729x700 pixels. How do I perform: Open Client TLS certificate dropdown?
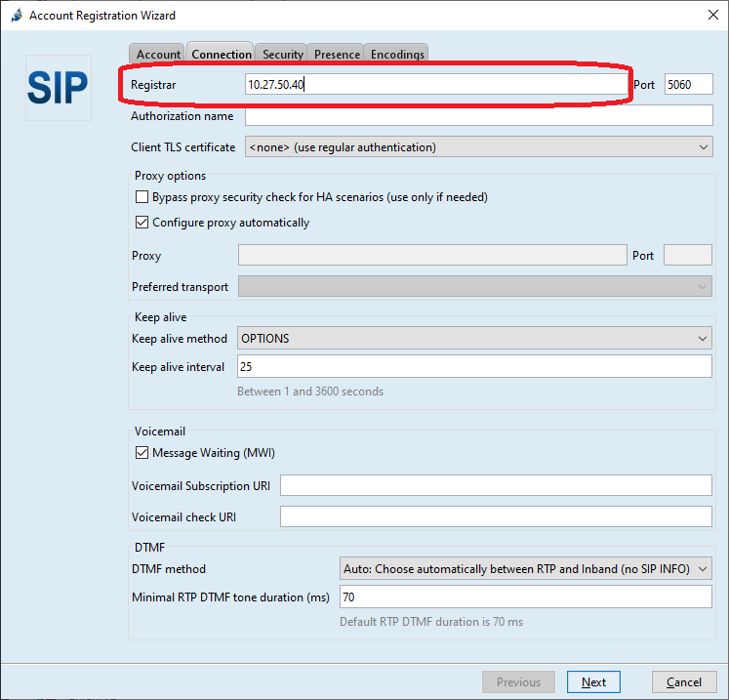click(x=477, y=147)
